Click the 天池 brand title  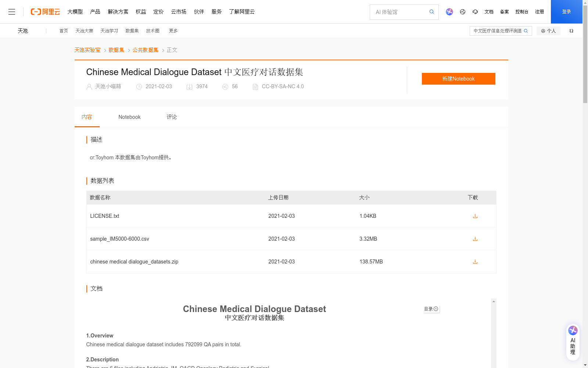click(x=23, y=31)
